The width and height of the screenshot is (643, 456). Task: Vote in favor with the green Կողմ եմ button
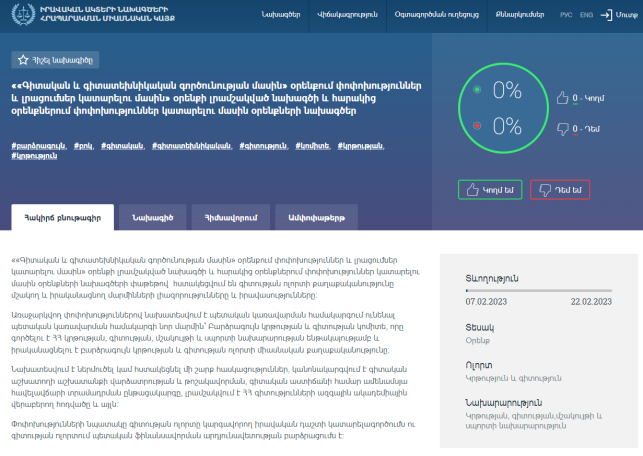coord(490,190)
